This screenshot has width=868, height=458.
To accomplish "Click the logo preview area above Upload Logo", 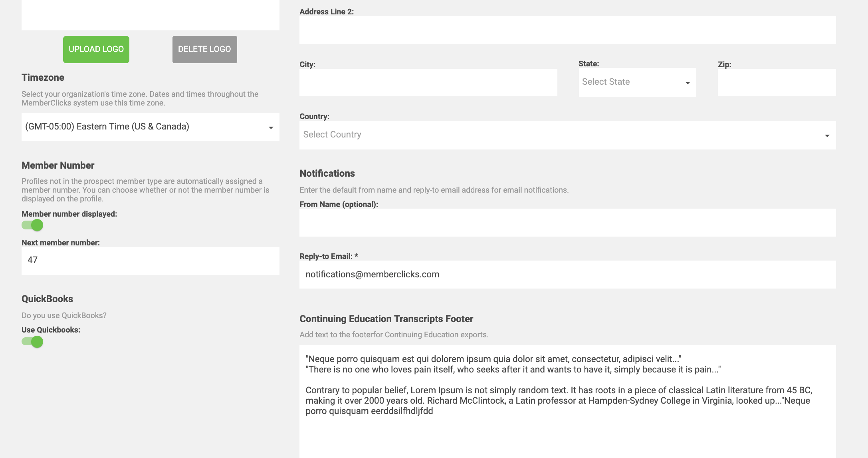I will [151, 15].
